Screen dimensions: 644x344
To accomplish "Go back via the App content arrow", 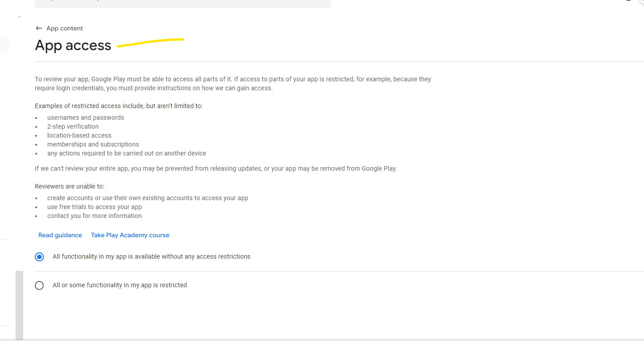I will pyautogui.click(x=39, y=28).
